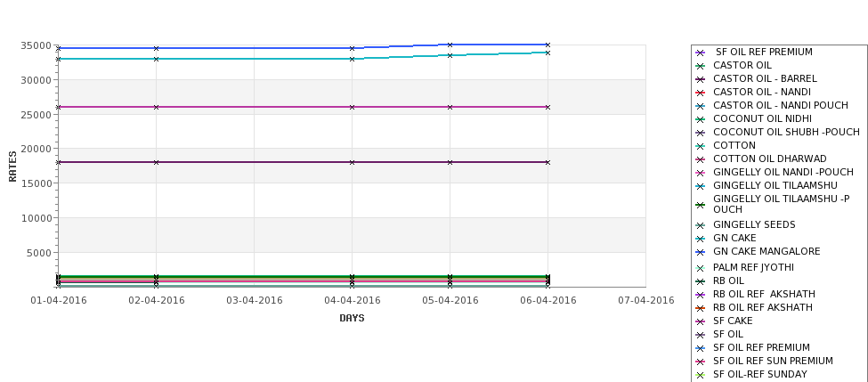Click the SF OIL-REF SUNDAY legend marker
Image resolution: width=868 pixels, height=382 pixels.
point(700,376)
